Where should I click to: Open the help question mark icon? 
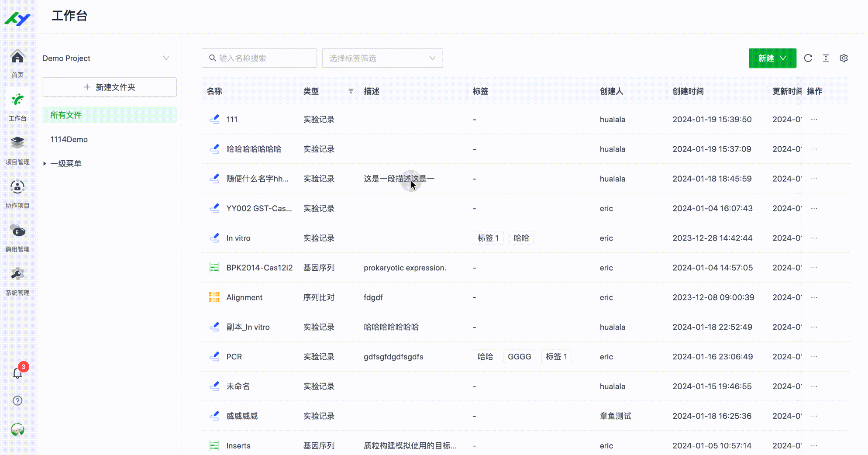(x=17, y=400)
